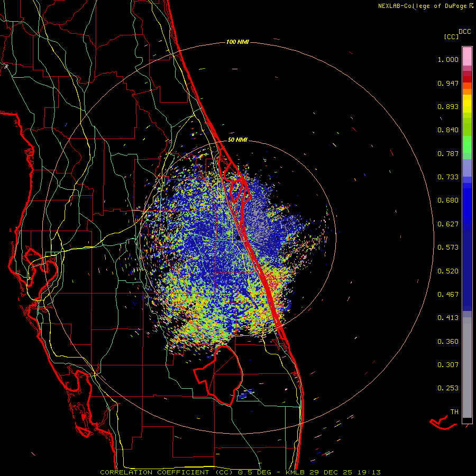476x476 pixels.
Task: Click the 100 NMI range ring label
Action: [x=237, y=42]
